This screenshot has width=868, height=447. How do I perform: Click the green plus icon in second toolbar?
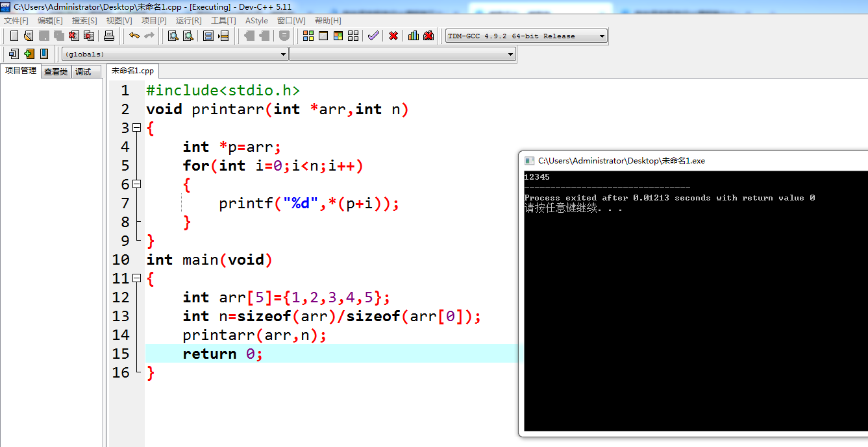29,54
